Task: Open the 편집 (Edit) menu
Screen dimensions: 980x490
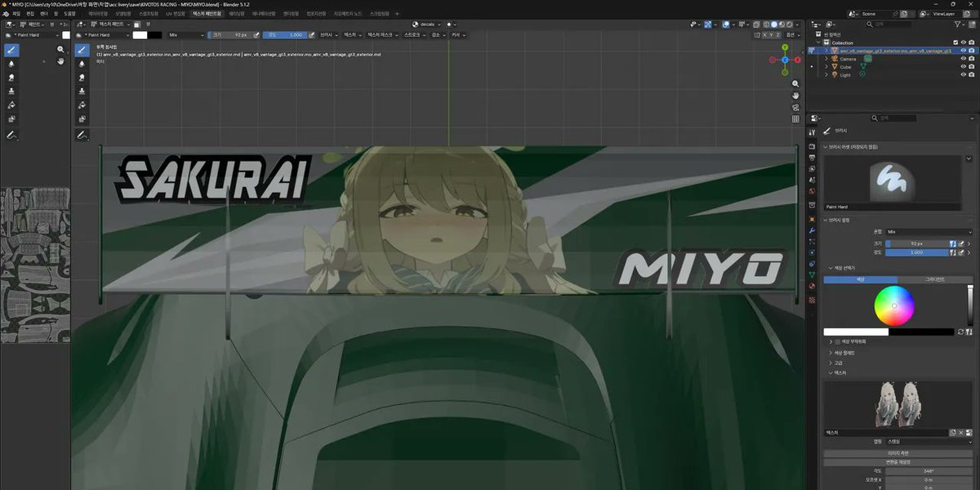Action: tap(30, 14)
